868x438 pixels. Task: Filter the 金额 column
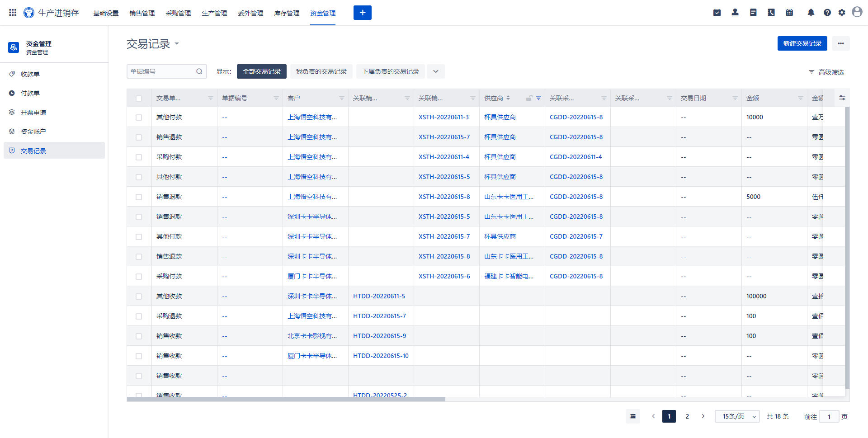pyautogui.click(x=801, y=98)
